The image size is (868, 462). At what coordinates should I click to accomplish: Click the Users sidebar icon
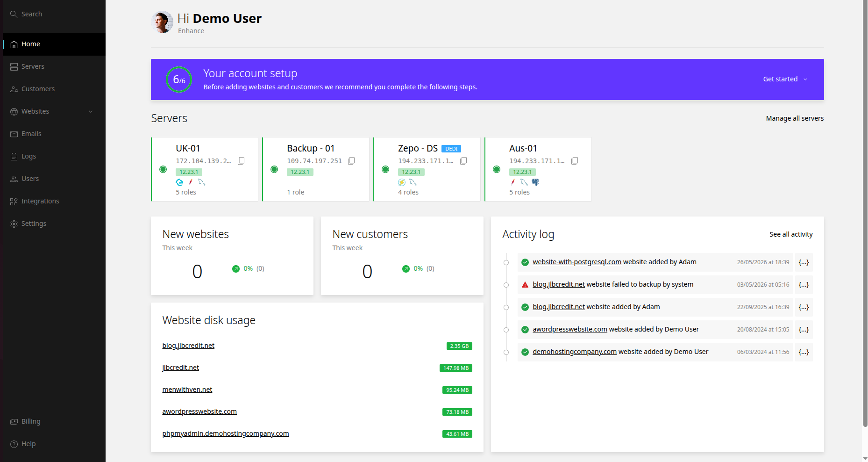pyautogui.click(x=14, y=179)
